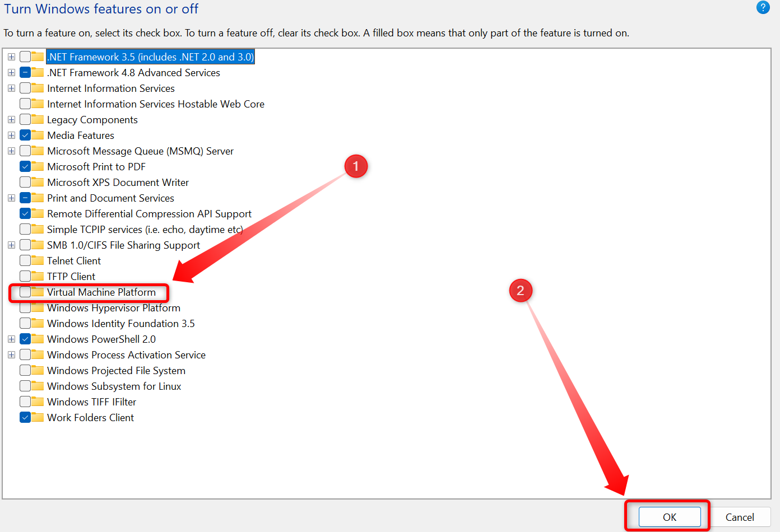Viewport: 780px width, 532px height.
Task: Select Windows Process Activation Service label
Action: coord(127,354)
